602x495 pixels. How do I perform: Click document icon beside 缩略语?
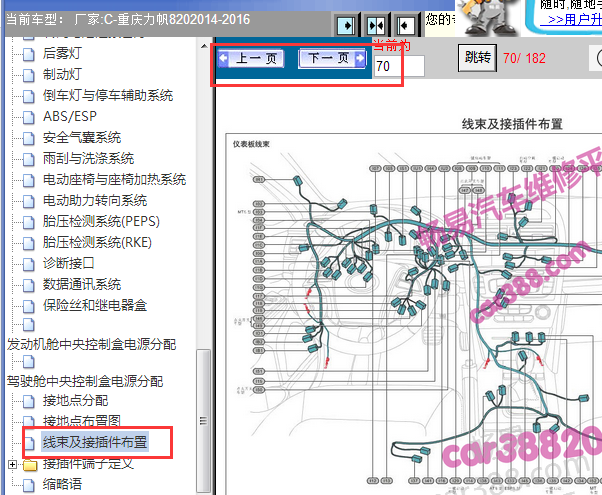pos(29,485)
